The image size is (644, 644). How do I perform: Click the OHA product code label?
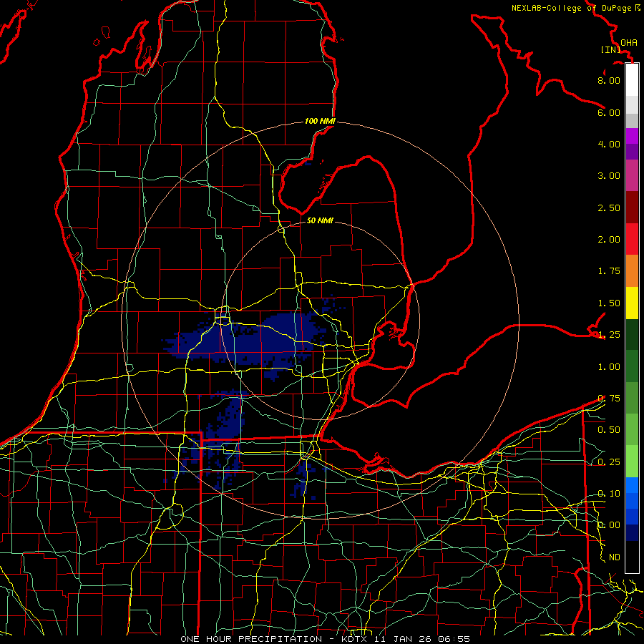tap(629, 42)
